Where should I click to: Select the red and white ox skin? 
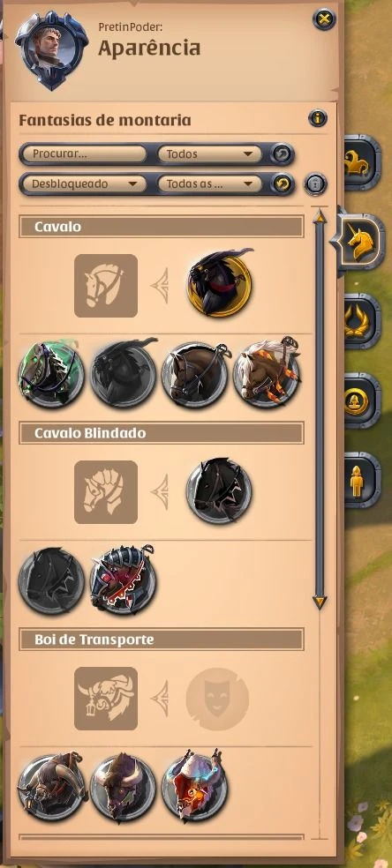(195, 786)
